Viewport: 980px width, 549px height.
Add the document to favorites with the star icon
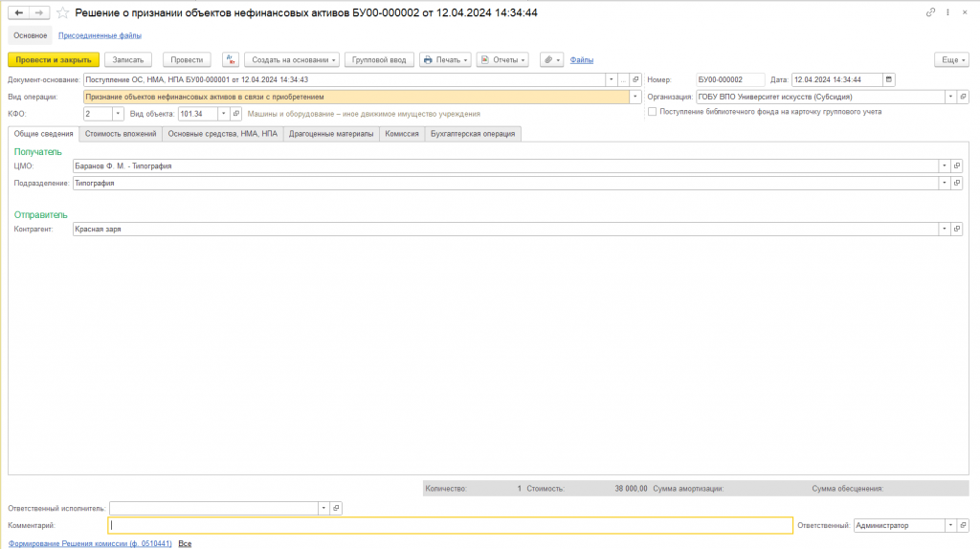click(x=62, y=12)
